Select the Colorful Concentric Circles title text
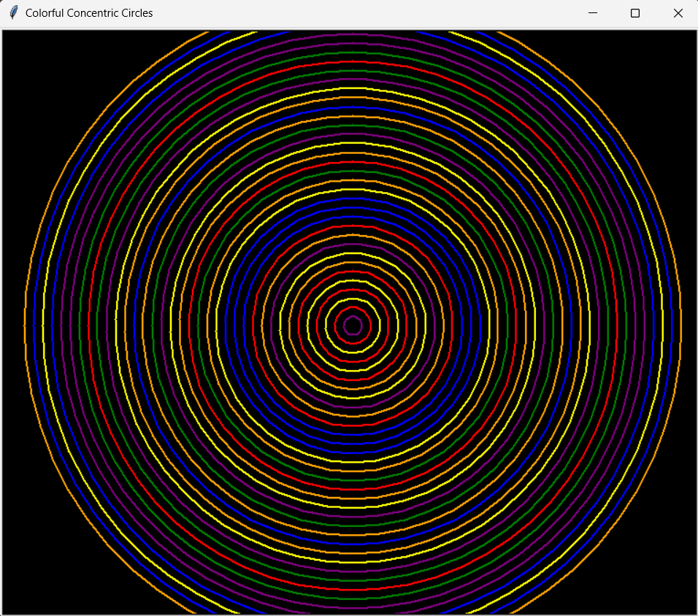 pos(89,12)
